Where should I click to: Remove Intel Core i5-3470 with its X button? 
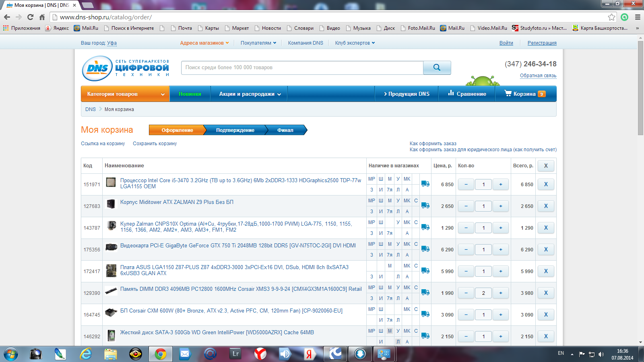546,184
